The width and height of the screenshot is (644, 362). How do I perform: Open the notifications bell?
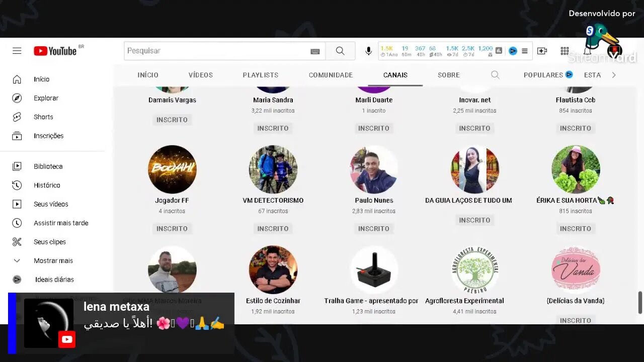click(587, 51)
